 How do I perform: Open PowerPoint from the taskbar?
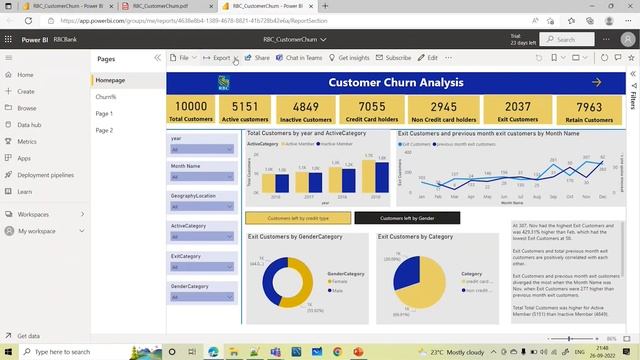pos(358,352)
